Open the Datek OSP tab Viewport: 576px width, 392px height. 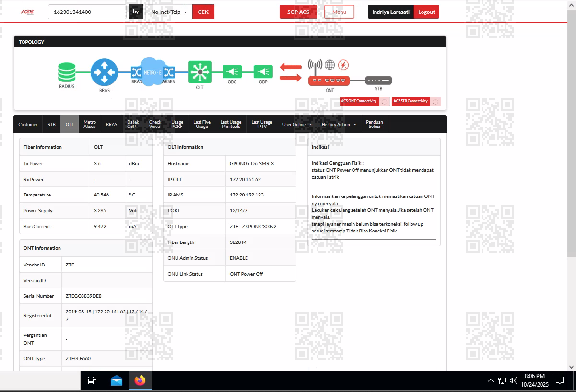click(x=133, y=125)
